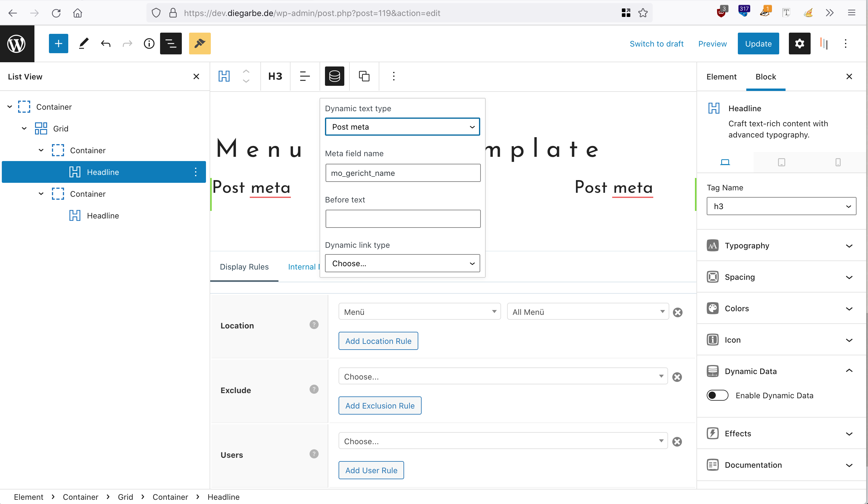Move the block down with the down arrow

tap(246, 81)
